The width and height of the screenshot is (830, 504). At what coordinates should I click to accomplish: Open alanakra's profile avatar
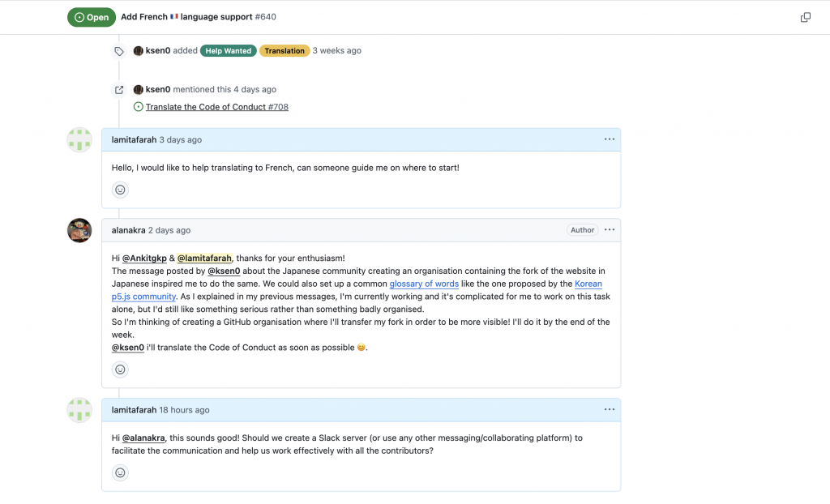(x=79, y=230)
